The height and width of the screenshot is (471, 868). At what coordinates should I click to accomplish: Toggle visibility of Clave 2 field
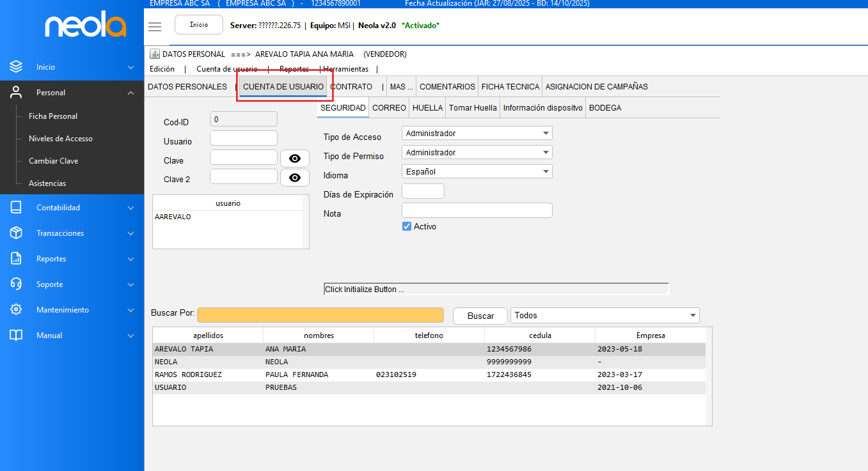pyautogui.click(x=294, y=178)
